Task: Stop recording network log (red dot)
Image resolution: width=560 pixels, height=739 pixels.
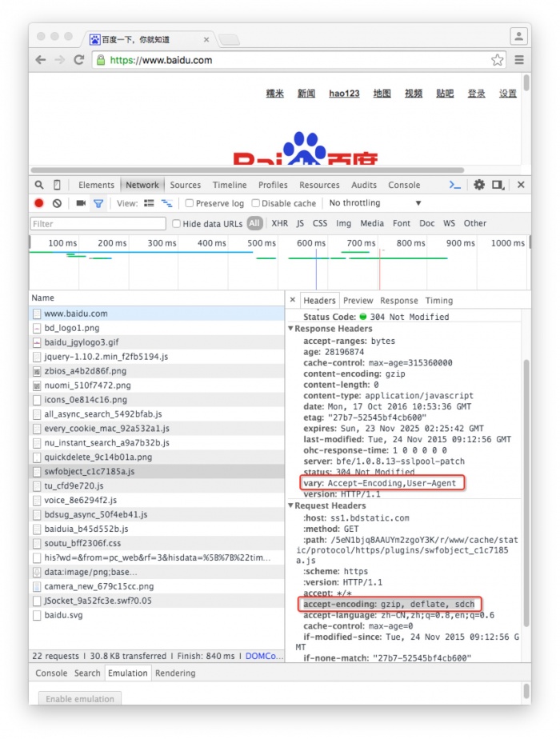Action: click(39, 203)
